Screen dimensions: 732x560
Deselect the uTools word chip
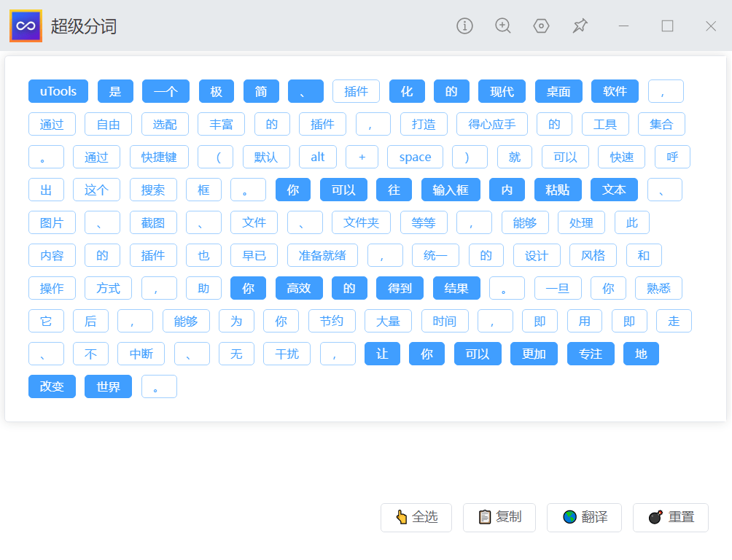(58, 91)
